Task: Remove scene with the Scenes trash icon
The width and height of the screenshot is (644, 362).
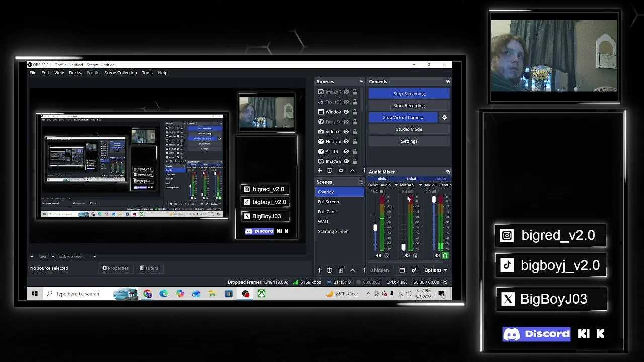Action: tap(330, 270)
